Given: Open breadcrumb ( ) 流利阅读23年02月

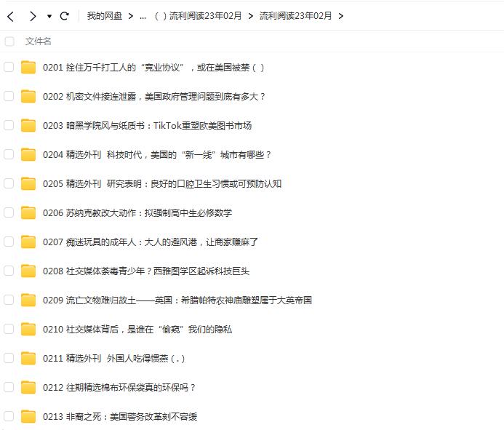Looking at the screenshot, I should (198, 16).
